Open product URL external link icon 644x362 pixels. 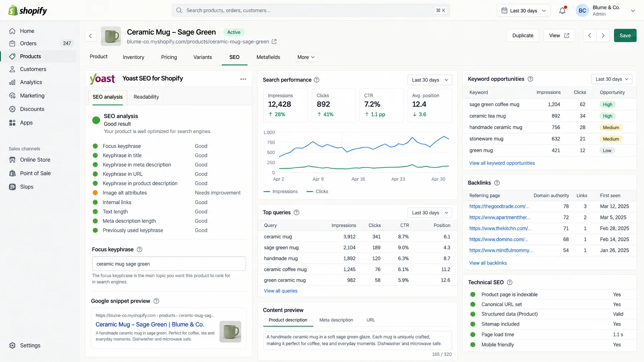click(274, 41)
